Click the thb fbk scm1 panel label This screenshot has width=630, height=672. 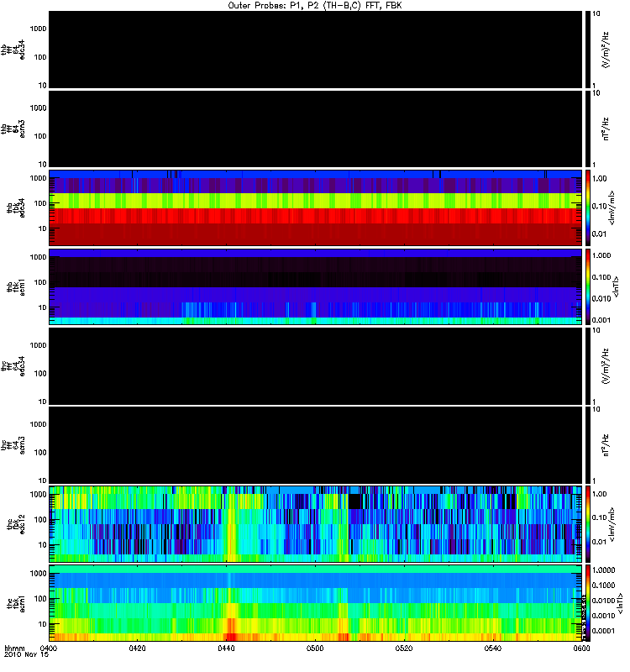click(16, 287)
